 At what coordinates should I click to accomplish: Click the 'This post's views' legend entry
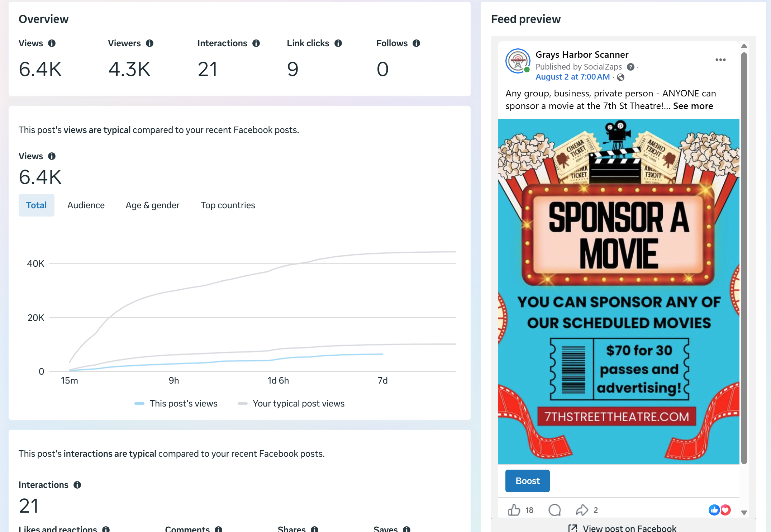pyautogui.click(x=176, y=404)
